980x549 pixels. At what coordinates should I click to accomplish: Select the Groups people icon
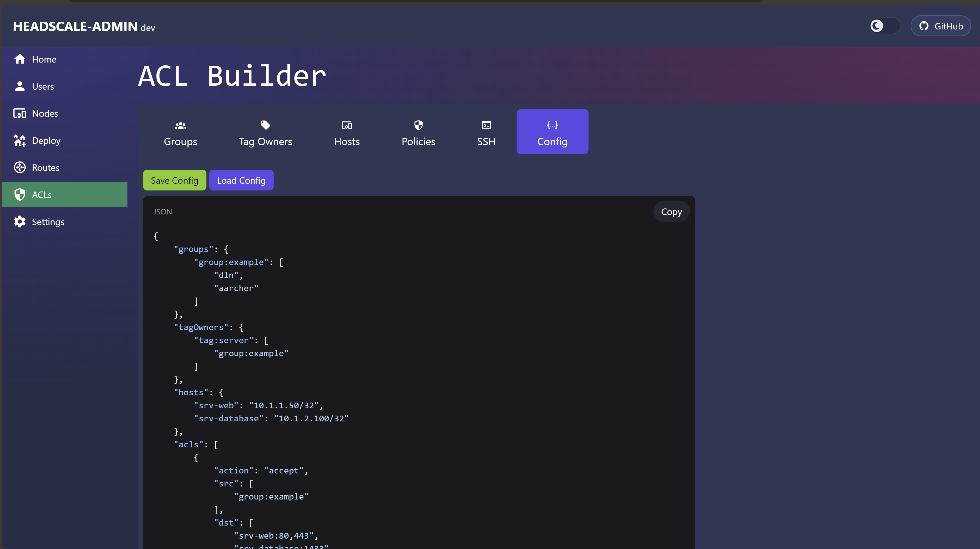[180, 125]
